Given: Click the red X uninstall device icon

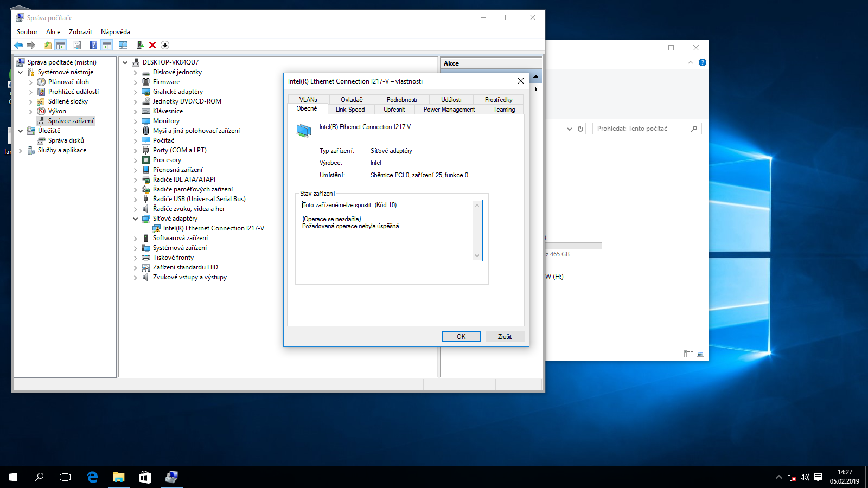Looking at the screenshot, I should pyautogui.click(x=152, y=45).
